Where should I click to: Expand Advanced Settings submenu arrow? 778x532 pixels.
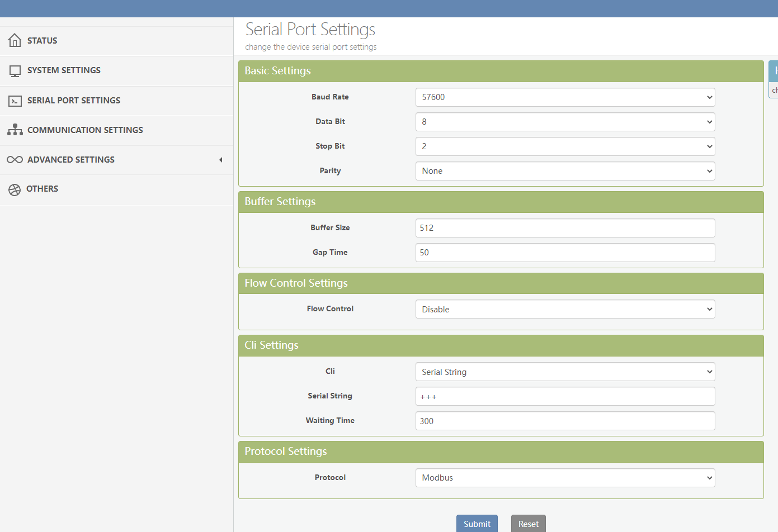tap(221, 160)
